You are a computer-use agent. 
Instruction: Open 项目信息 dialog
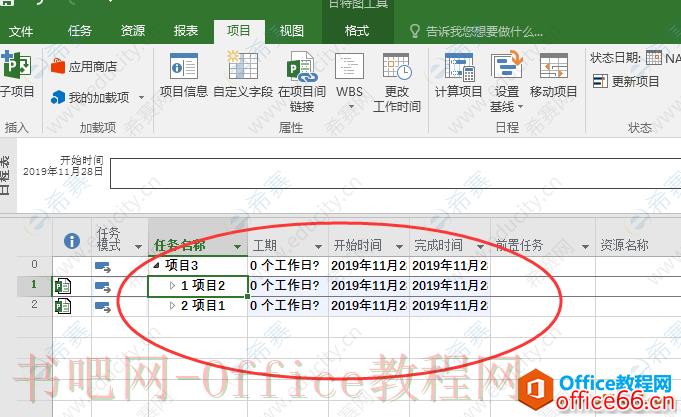tap(184, 75)
